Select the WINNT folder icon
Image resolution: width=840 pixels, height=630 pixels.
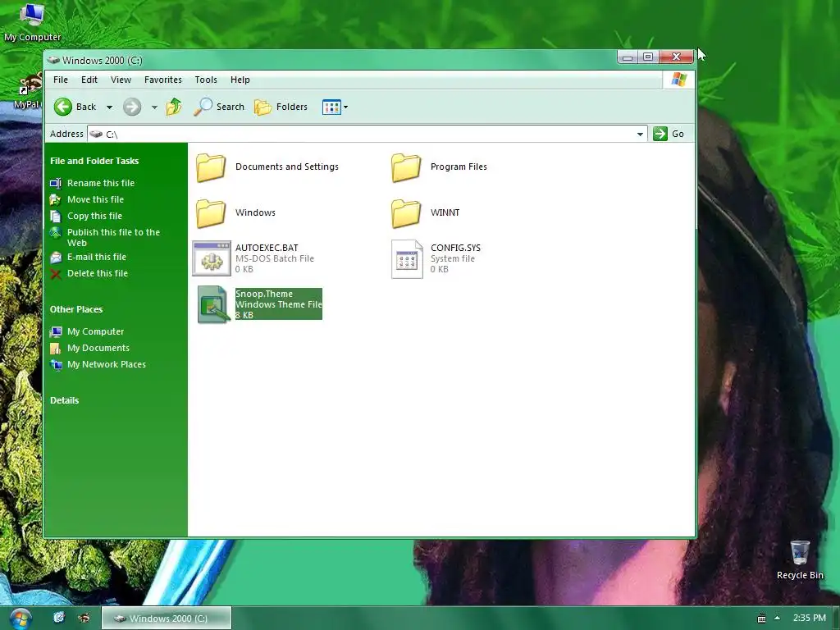(405, 213)
